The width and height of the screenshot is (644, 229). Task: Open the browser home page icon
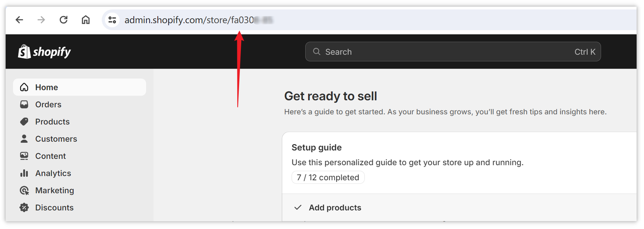86,20
